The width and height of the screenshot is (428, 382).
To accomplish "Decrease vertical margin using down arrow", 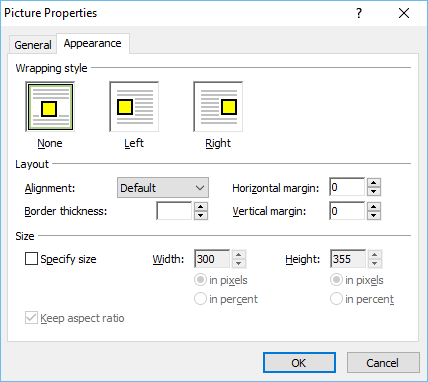I will point(374,215).
